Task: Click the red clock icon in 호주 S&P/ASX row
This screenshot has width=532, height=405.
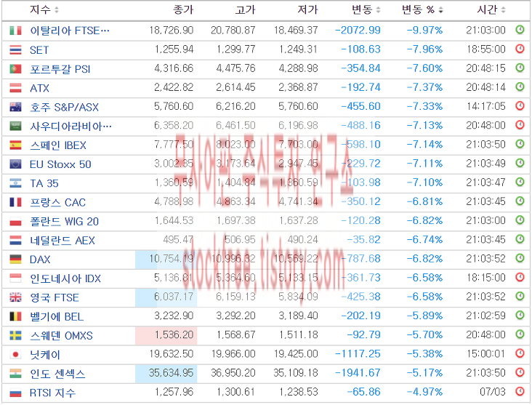Action: [x=520, y=105]
